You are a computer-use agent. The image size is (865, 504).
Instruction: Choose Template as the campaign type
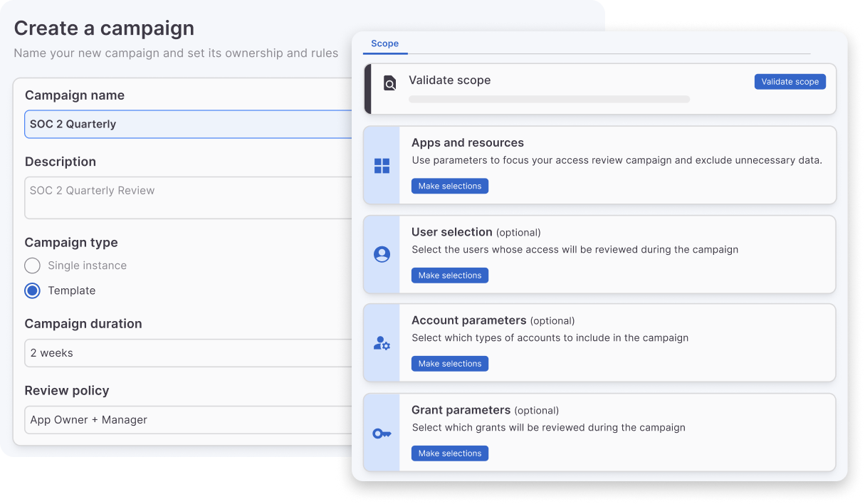point(32,290)
